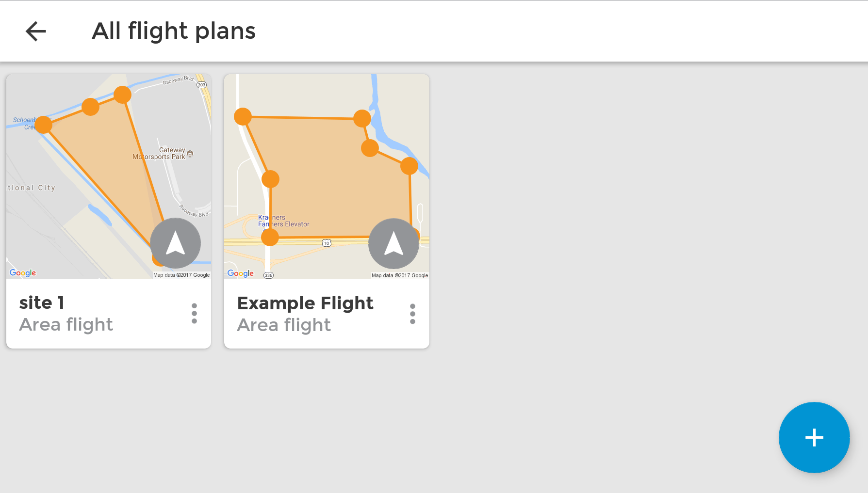Select the Example Flight title
Image resolution: width=868 pixels, height=493 pixels.
coord(305,303)
